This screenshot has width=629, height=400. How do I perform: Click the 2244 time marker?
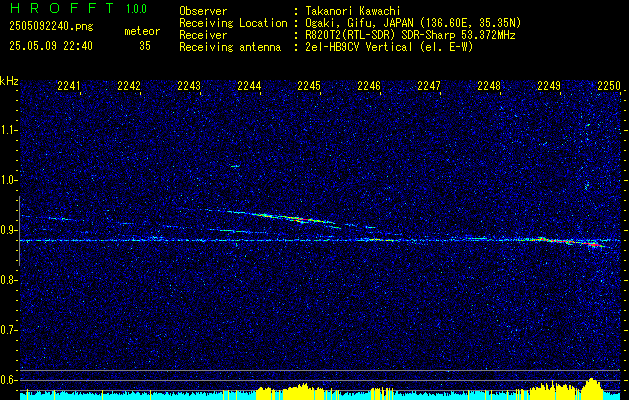(x=249, y=86)
